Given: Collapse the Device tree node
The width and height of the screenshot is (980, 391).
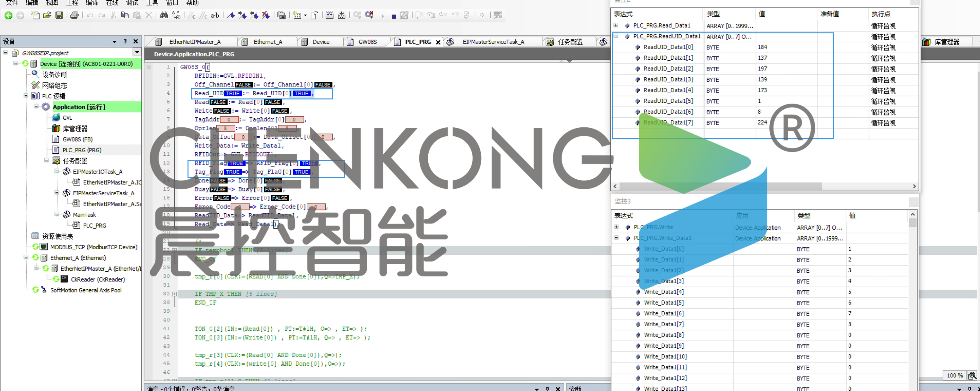Looking at the screenshot, I should pyautogui.click(x=16, y=63).
